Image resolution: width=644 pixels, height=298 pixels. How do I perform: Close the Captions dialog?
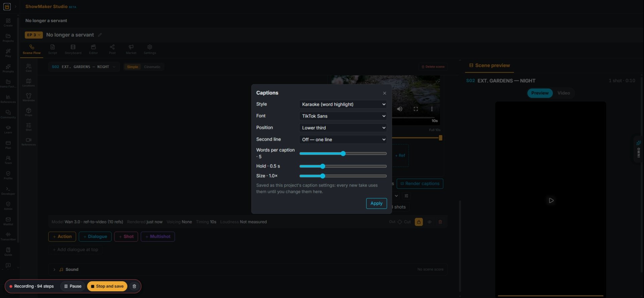384,93
